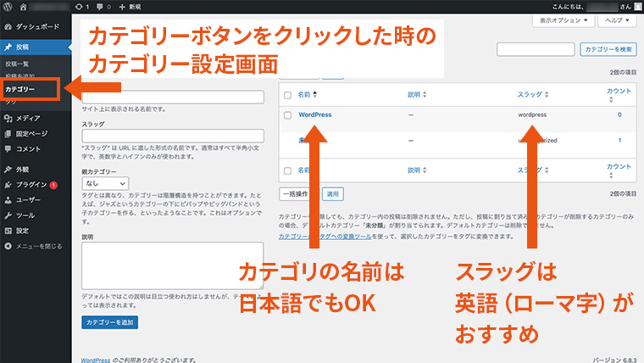Viewport: 644px width, 363px height.
Task: Open ダッシュボード in sidebar
Action: pyautogui.click(x=36, y=27)
